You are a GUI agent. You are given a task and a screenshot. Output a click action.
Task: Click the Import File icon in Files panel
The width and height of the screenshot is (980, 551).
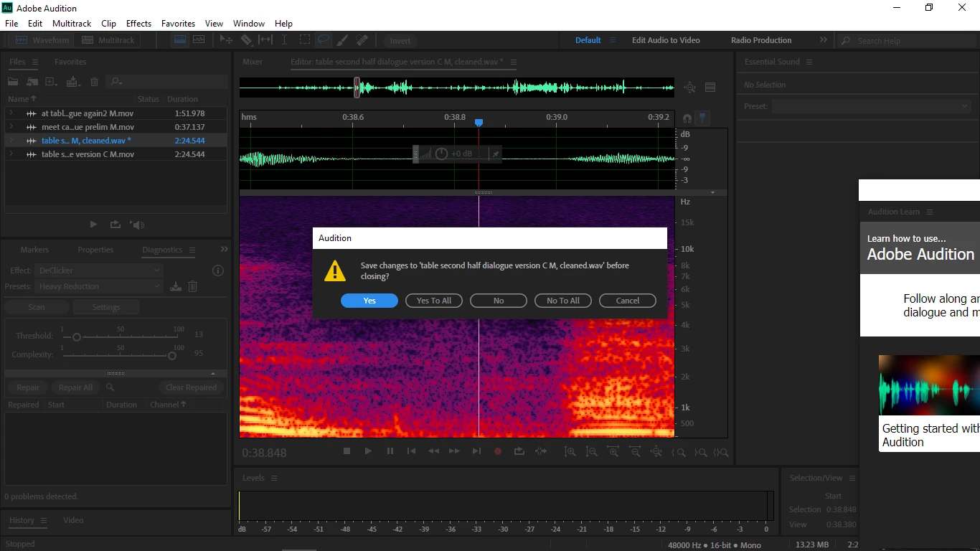pos(32,83)
